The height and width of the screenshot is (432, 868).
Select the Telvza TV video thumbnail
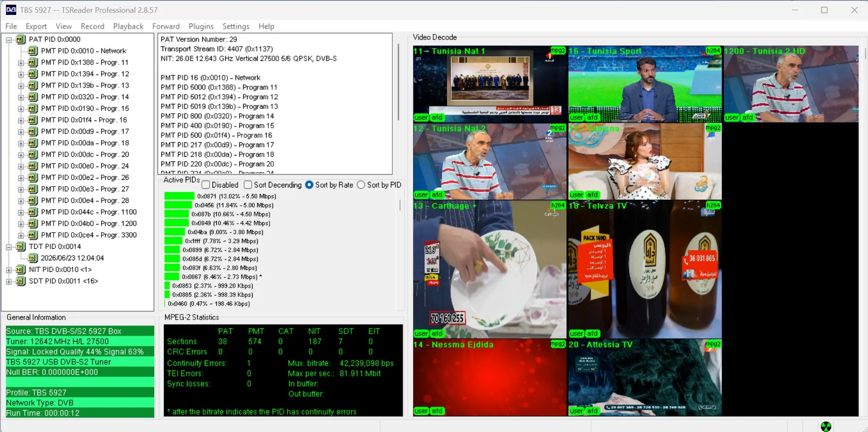pos(645,269)
